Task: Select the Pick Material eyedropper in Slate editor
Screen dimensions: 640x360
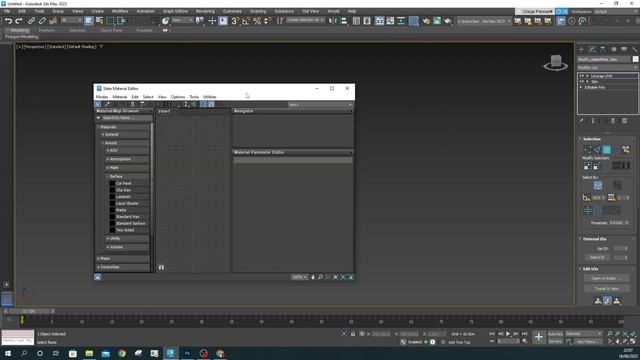Action: coord(107,104)
